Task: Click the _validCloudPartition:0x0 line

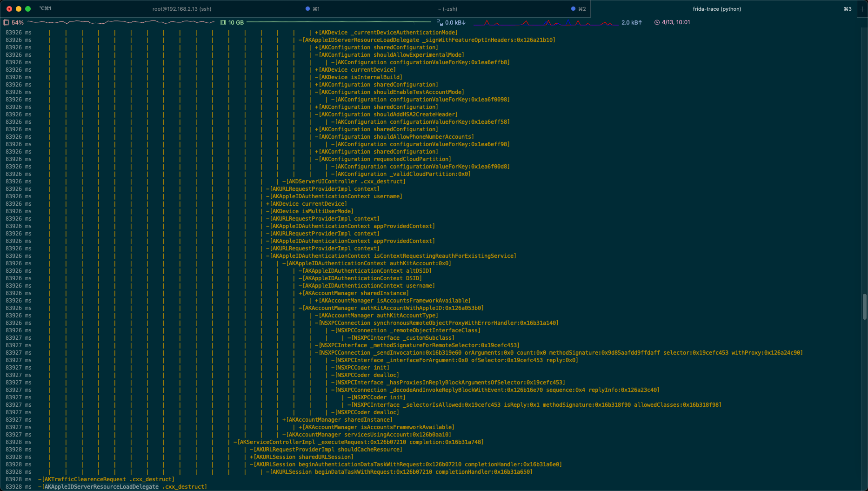Action: point(401,174)
